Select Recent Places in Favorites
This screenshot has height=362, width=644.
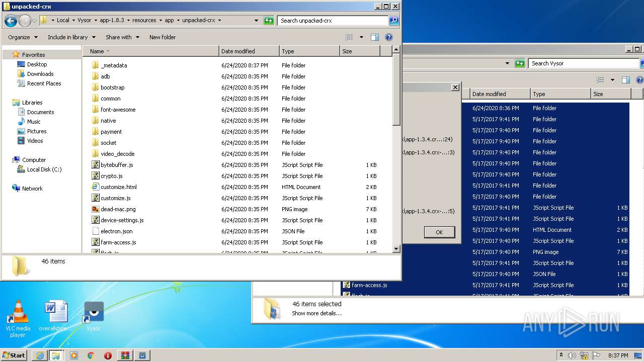(44, 83)
